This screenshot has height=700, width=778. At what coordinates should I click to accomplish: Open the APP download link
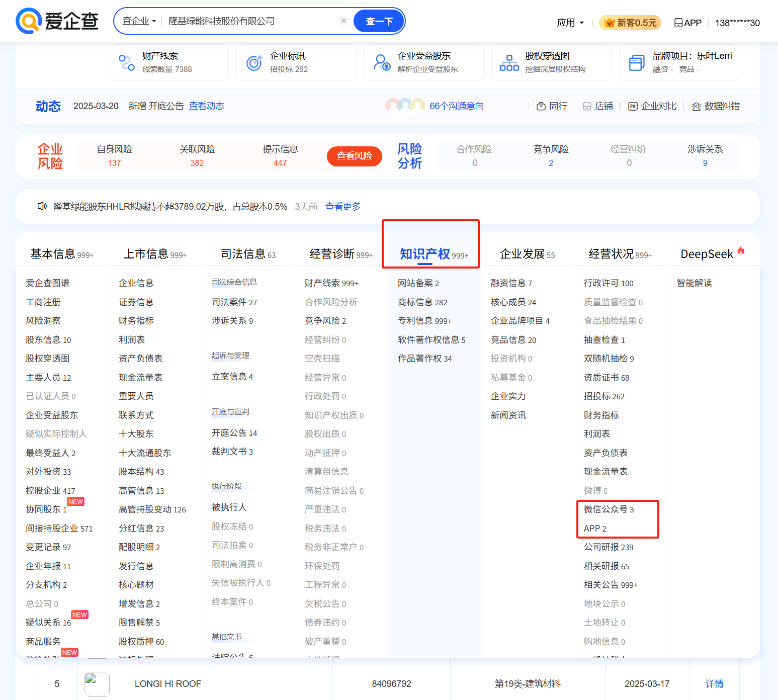tap(687, 23)
